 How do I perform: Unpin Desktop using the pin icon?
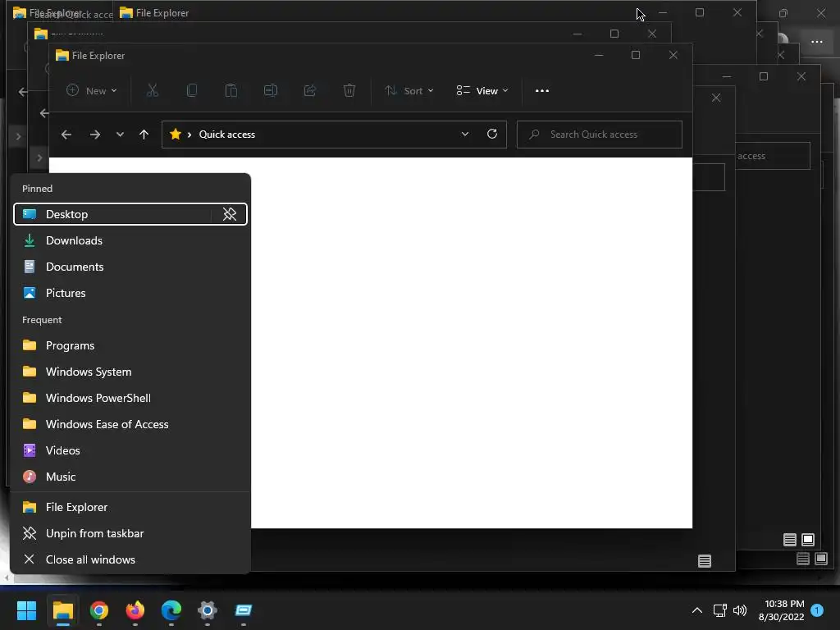(x=230, y=214)
